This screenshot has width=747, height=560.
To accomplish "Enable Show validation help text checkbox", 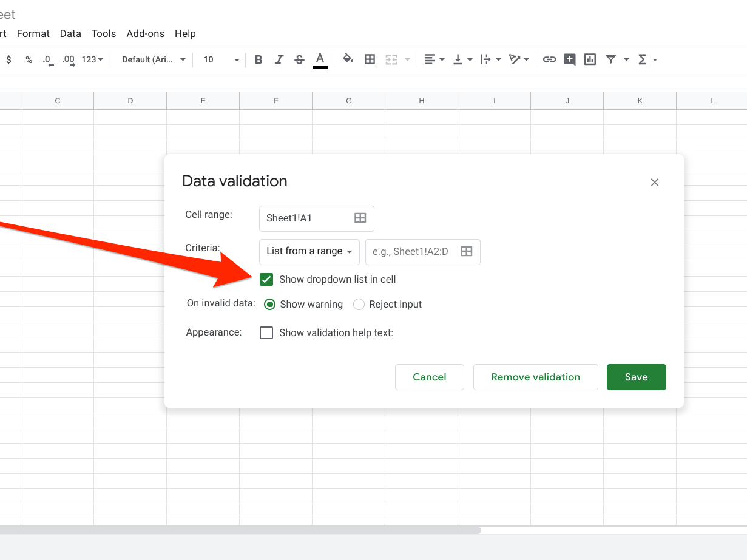I will [x=266, y=332].
